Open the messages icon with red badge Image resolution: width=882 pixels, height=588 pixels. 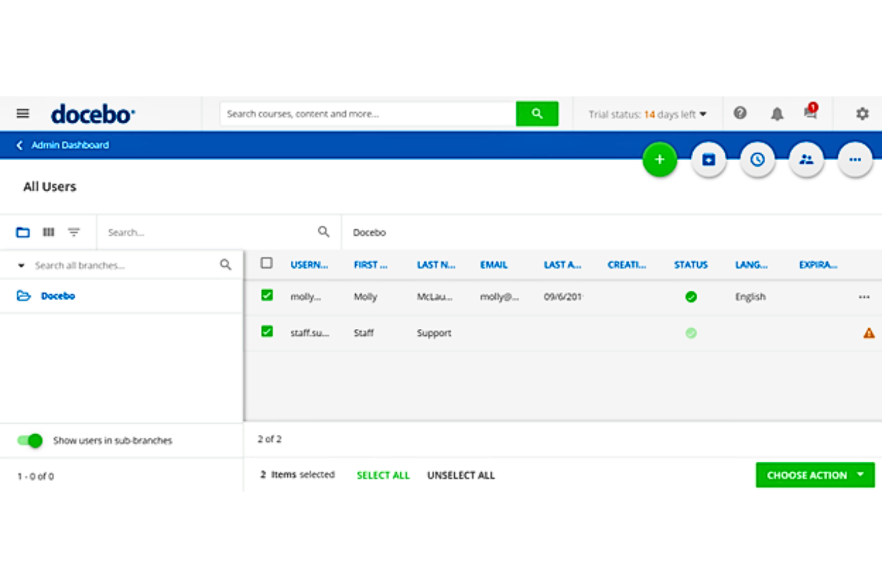pyautogui.click(x=810, y=111)
